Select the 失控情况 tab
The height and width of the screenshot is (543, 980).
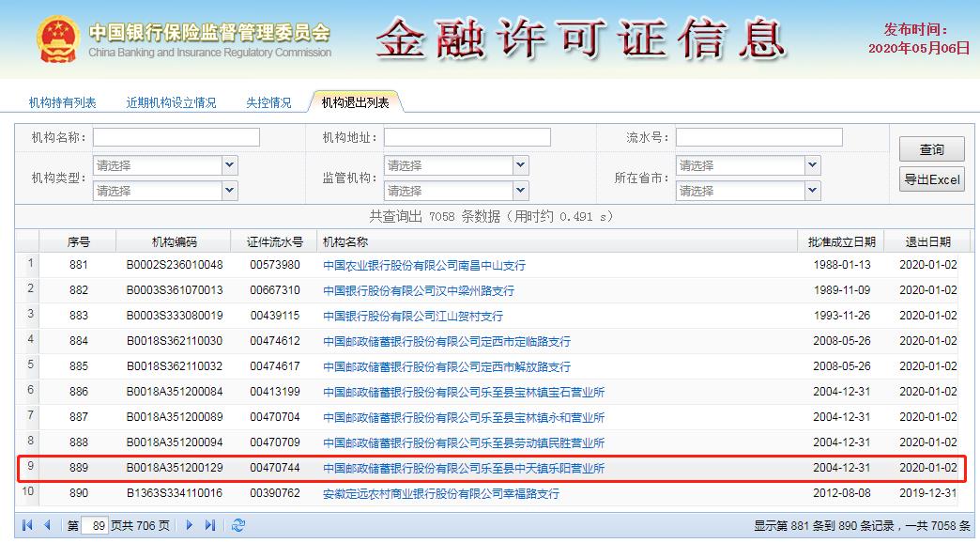[268, 102]
